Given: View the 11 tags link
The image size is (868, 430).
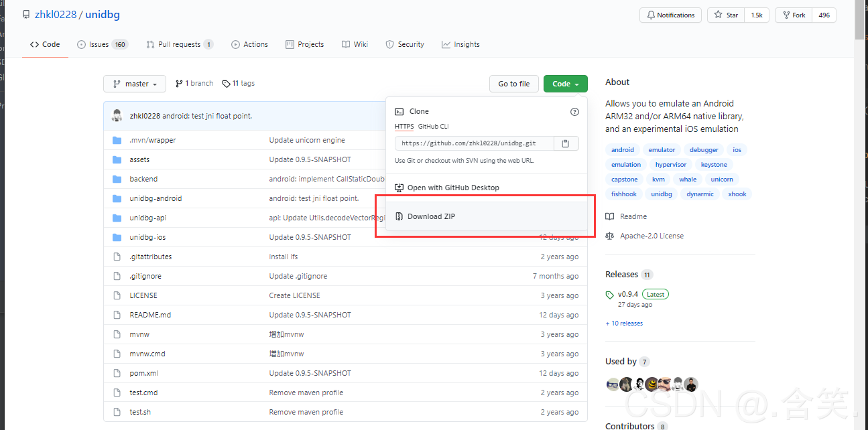Looking at the screenshot, I should tap(239, 83).
